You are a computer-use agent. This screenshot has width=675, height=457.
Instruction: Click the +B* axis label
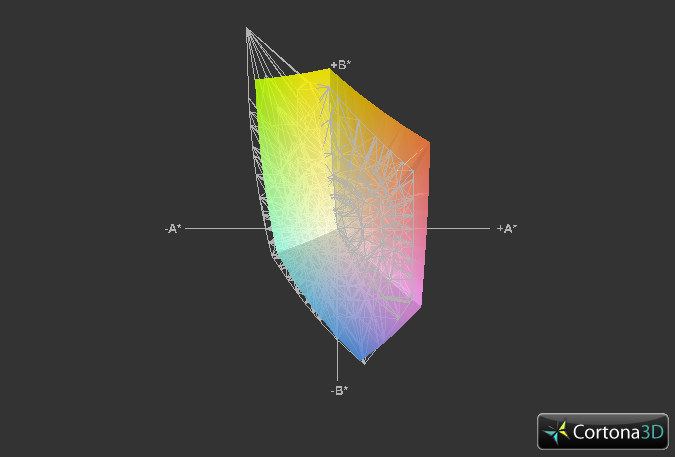point(341,65)
